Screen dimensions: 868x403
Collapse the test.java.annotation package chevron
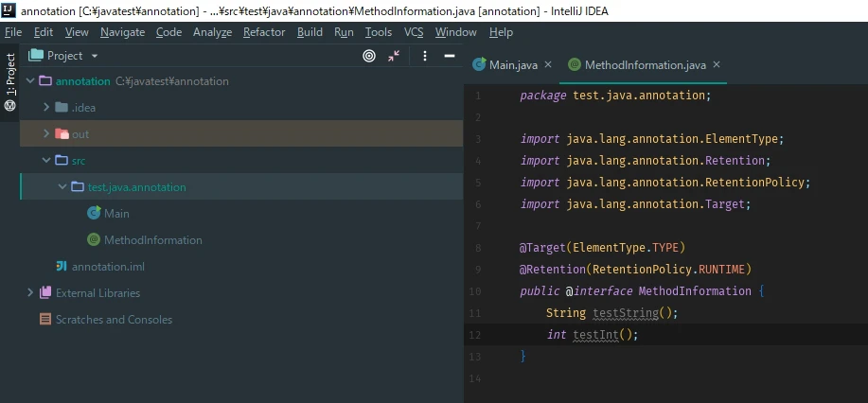click(62, 187)
